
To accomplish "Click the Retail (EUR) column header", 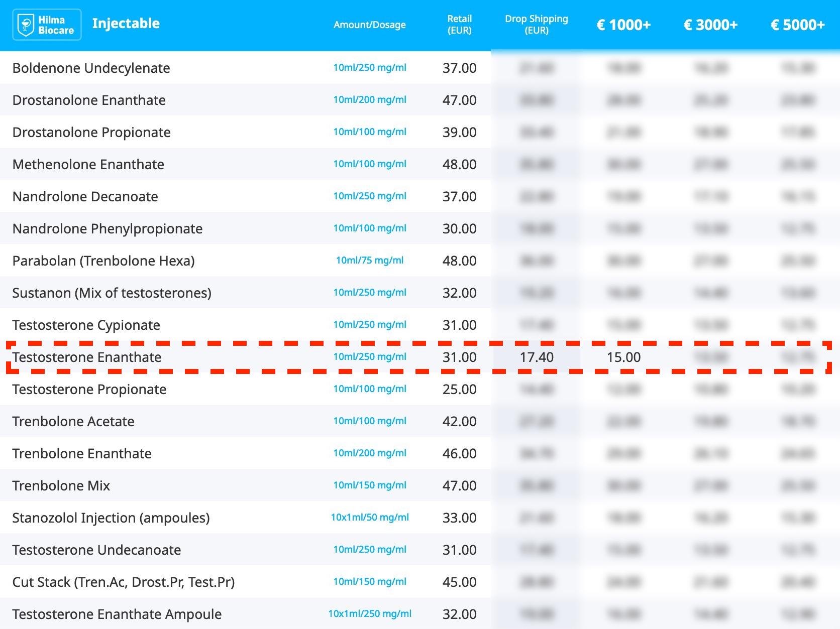I will coord(459,25).
